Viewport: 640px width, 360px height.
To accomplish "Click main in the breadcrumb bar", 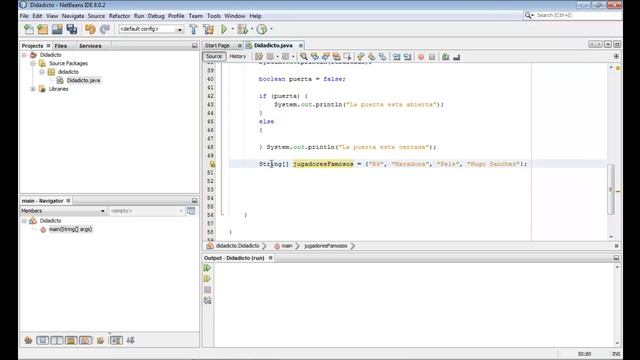I will point(287,246).
